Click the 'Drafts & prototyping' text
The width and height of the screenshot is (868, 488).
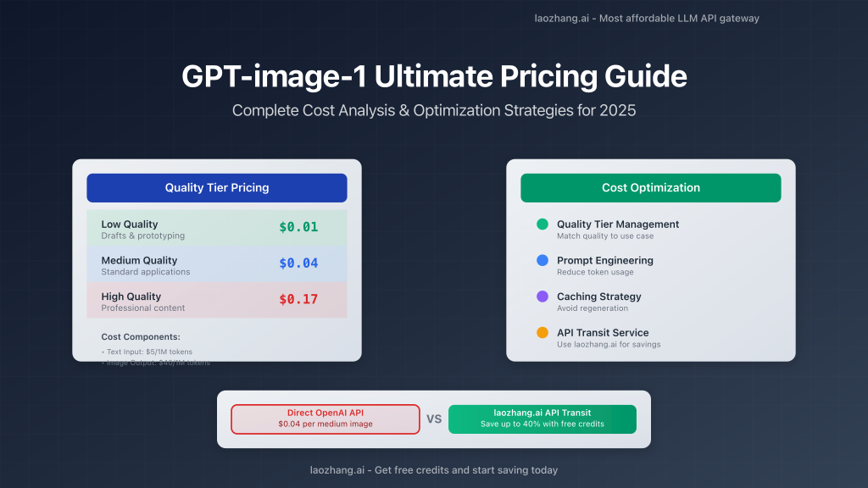tap(142, 236)
